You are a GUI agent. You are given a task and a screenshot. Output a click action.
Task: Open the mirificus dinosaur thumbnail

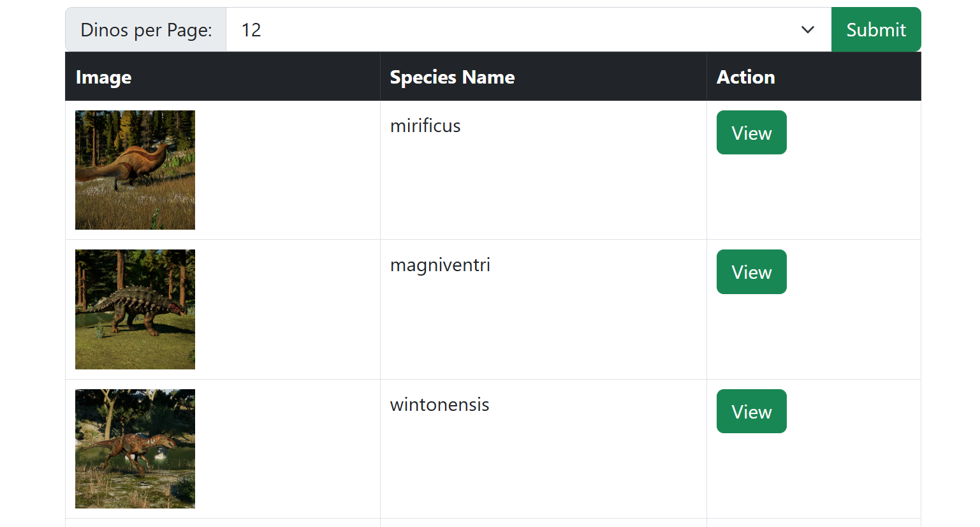point(135,170)
